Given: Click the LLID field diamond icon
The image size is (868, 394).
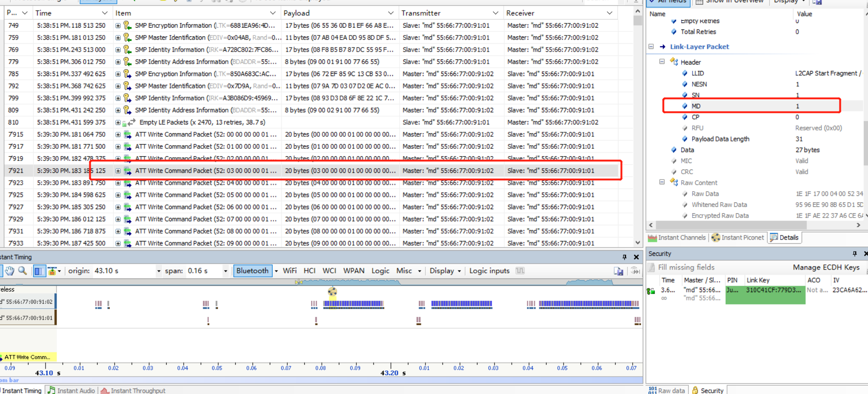Looking at the screenshot, I should [x=685, y=73].
